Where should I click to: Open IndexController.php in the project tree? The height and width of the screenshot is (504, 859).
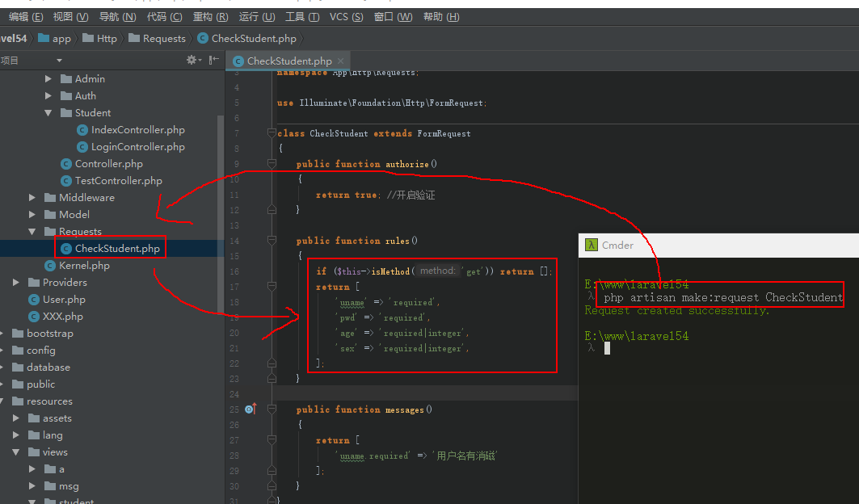[x=137, y=130]
